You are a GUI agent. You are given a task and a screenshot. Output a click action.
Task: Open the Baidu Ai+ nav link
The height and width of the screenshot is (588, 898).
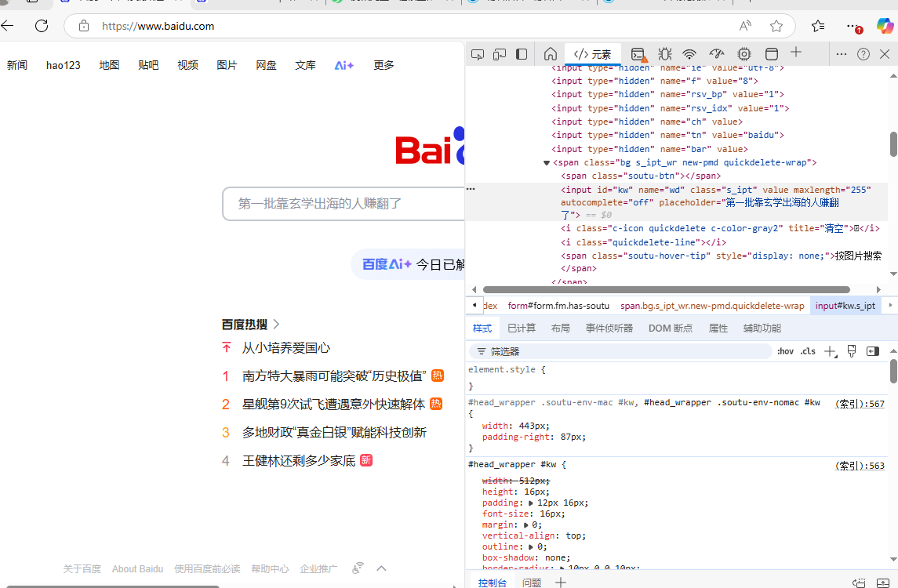[x=344, y=65]
